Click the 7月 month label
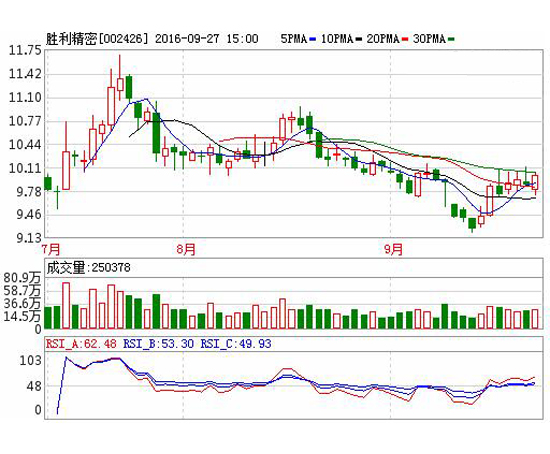Viewport: 550px width, 454px height. click(51, 249)
